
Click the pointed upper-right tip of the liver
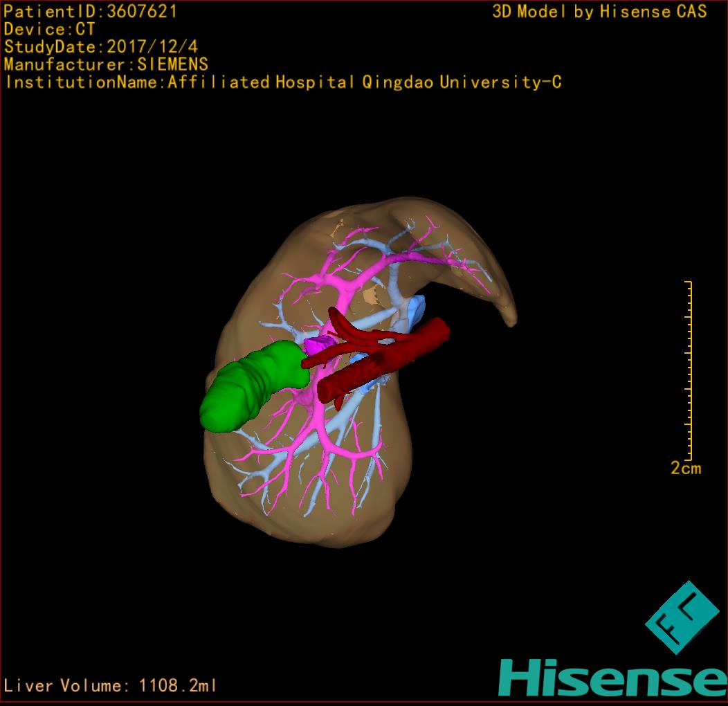coord(509,315)
